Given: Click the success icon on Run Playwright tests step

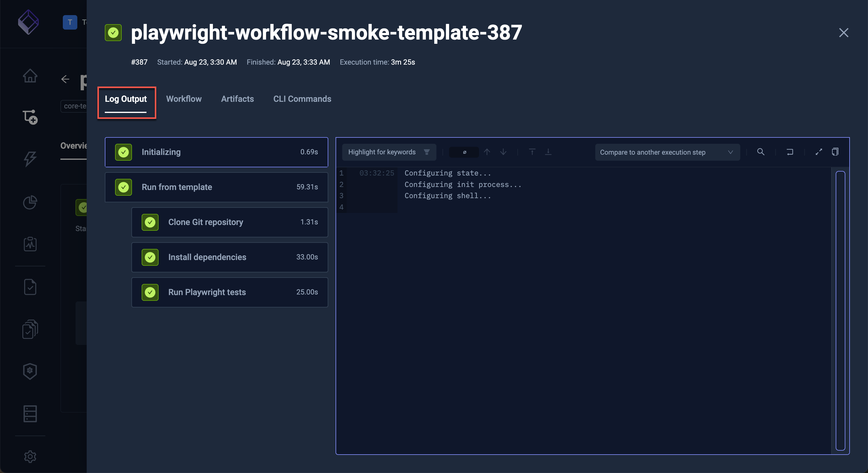Looking at the screenshot, I should 150,292.
